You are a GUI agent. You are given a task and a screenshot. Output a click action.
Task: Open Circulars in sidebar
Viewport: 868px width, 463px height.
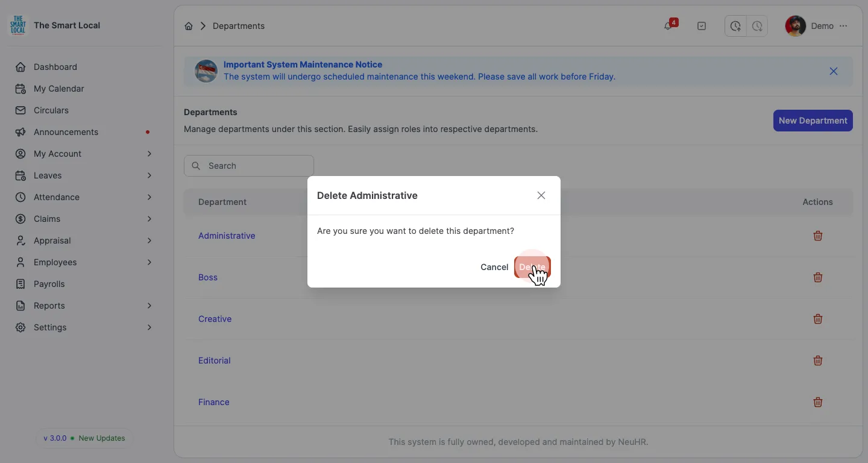[x=83, y=110]
